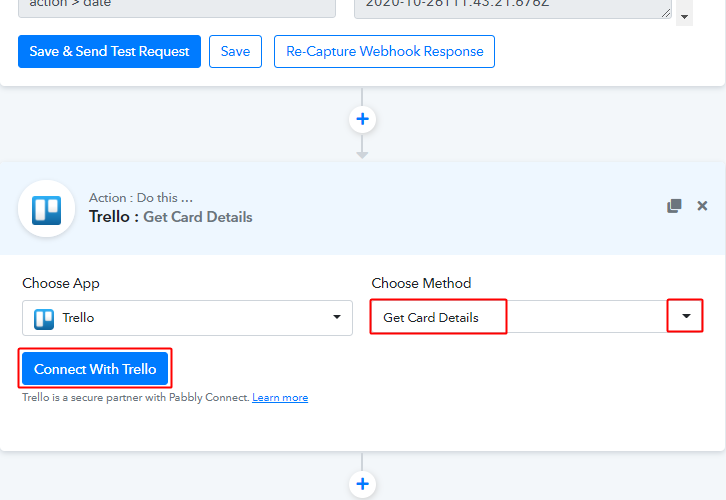Click Connect With Trello button
726x500 pixels.
95,369
